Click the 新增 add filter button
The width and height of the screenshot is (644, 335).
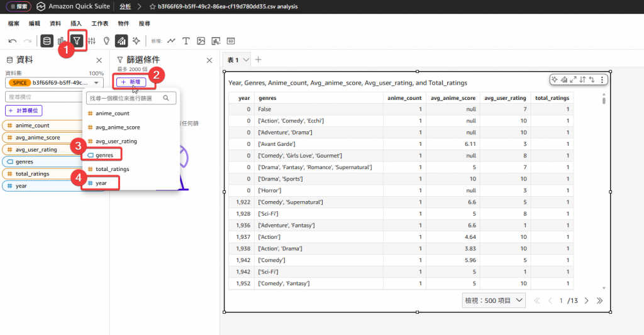tap(131, 82)
